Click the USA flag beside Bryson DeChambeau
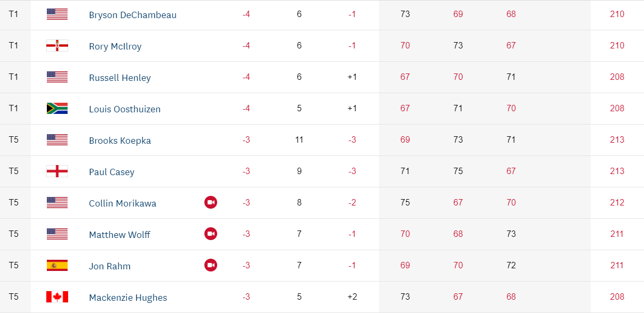Screen dimensions: 644x313 click(57, 14)
